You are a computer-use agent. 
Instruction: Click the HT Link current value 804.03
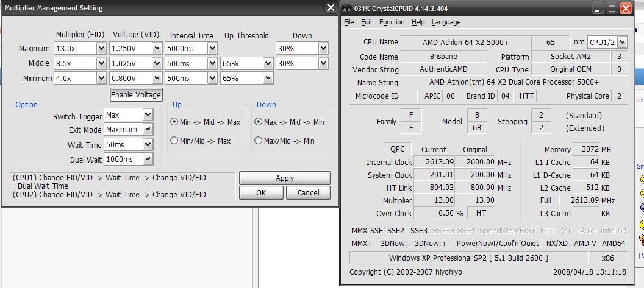pyautogui.click(x=434, y=188)
